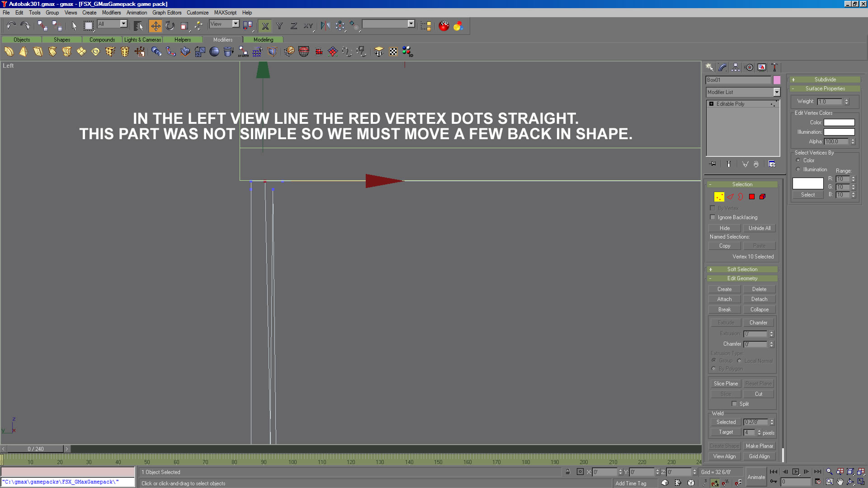
Task: Select the Rotate tool in main toolbar
Action: (170, 26)
